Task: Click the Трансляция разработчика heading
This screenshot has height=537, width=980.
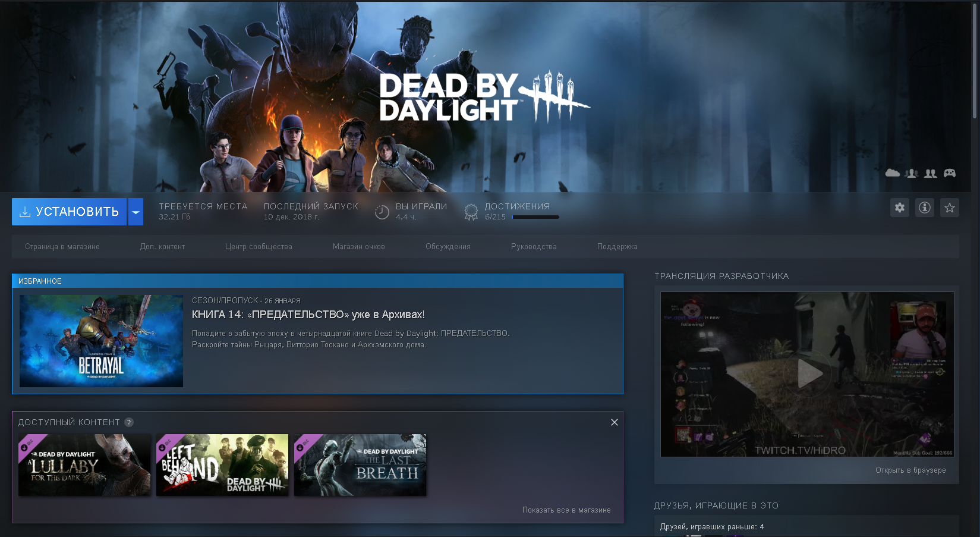Action: [721, 276]
